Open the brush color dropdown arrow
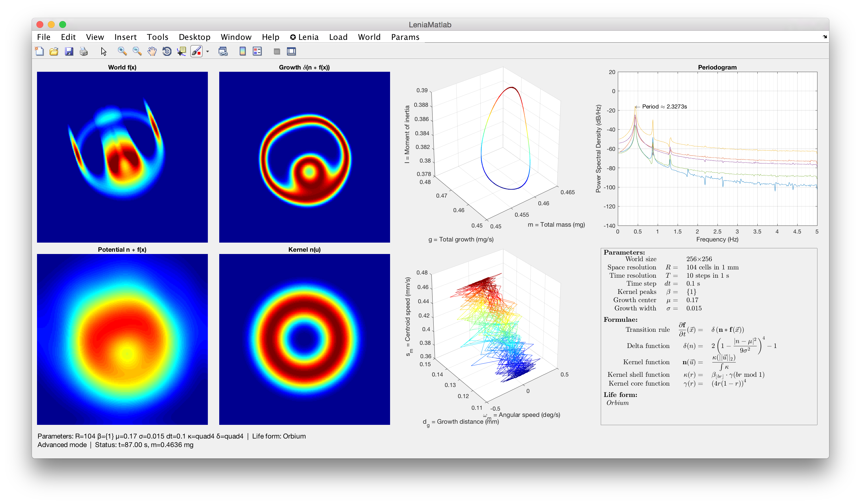 [x=207, y=52]
